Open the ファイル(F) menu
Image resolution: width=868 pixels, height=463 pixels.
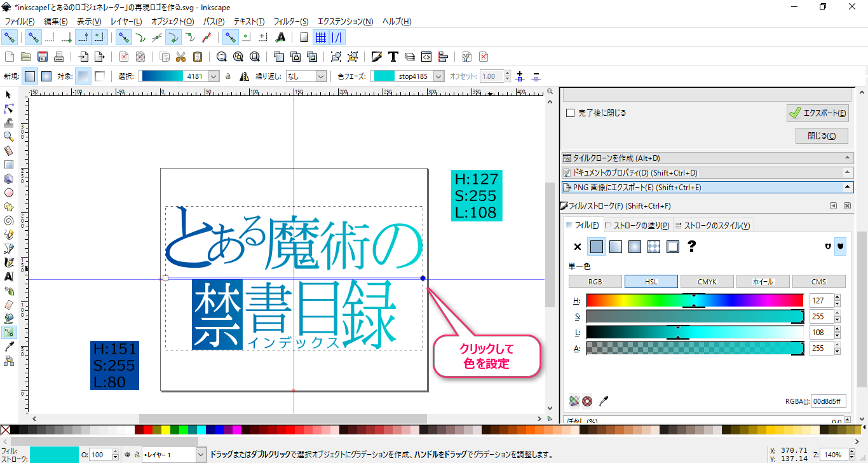[x=20, y=21]
